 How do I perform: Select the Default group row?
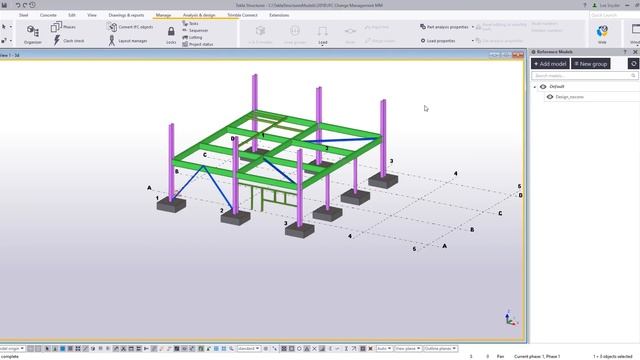click(x=585, y=87)
